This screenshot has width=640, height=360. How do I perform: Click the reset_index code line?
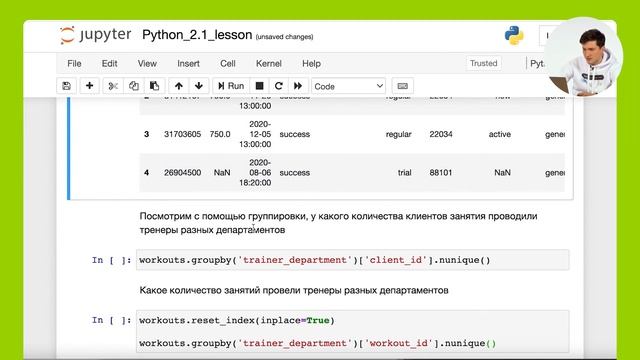(237, 320)
